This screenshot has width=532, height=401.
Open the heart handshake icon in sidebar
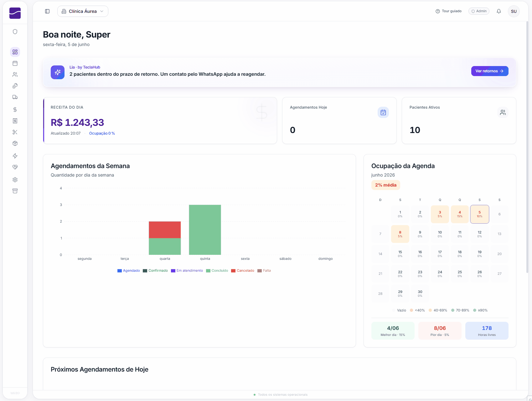(x=15, y=167)
